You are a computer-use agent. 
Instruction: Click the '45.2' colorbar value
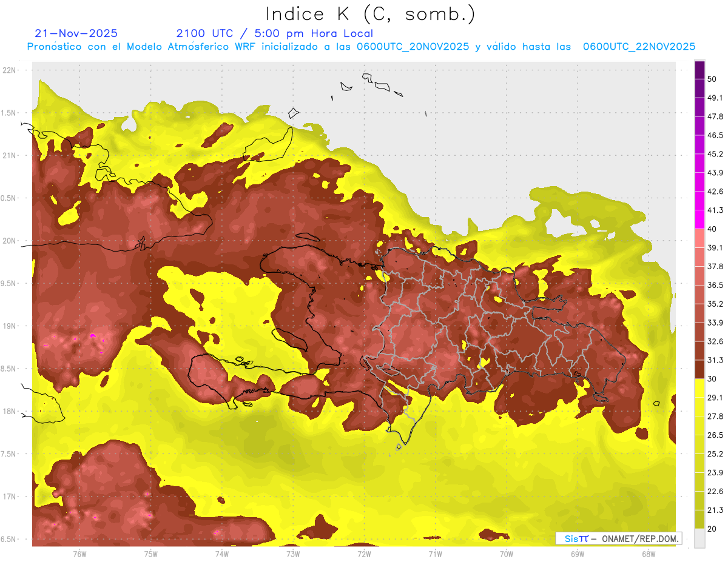coord(715,154)
